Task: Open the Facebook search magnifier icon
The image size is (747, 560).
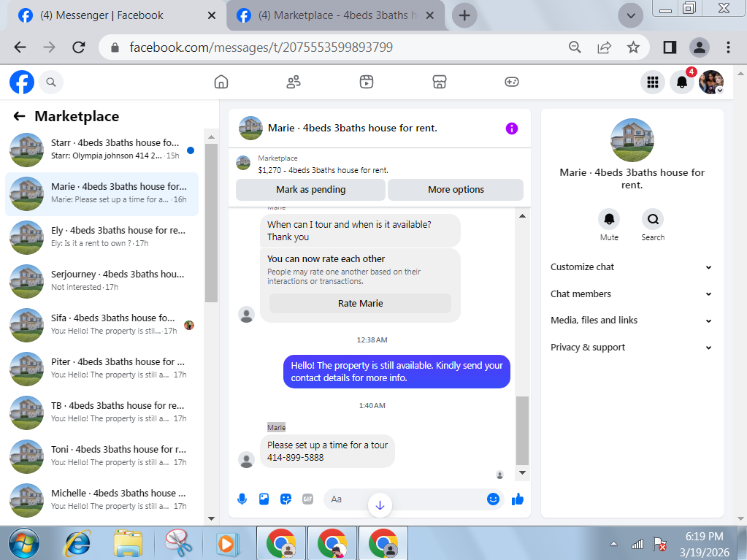Action: pos(51,82)
